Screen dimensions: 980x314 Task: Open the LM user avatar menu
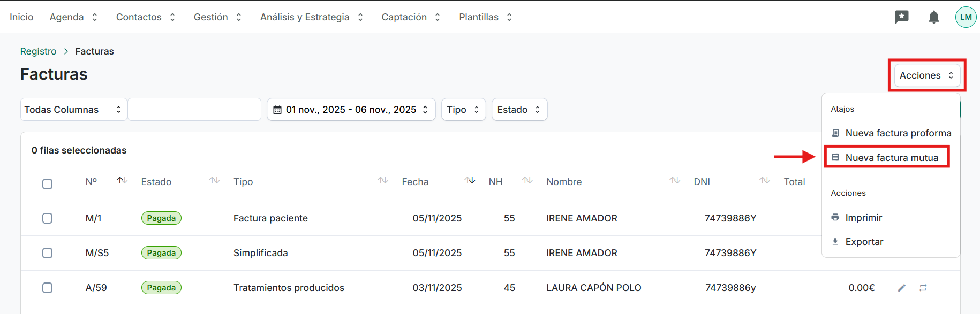click(x=966, y=17)
